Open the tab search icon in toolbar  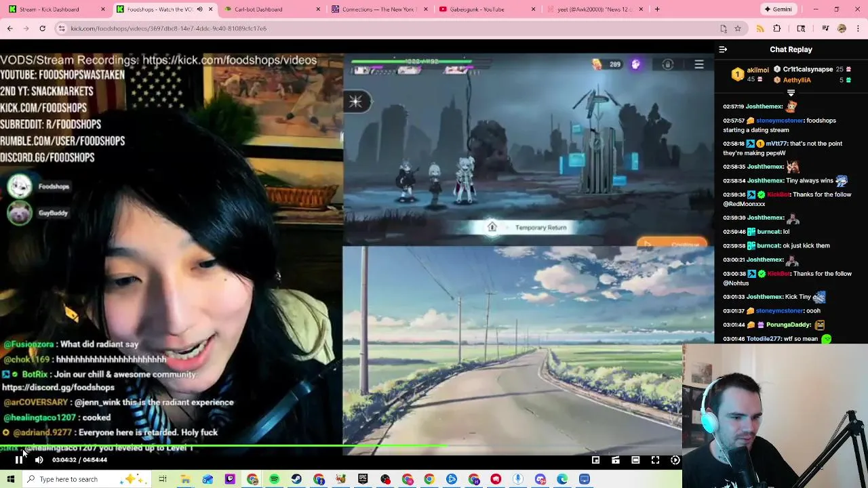pyautogui.click(x=801, y=28)
